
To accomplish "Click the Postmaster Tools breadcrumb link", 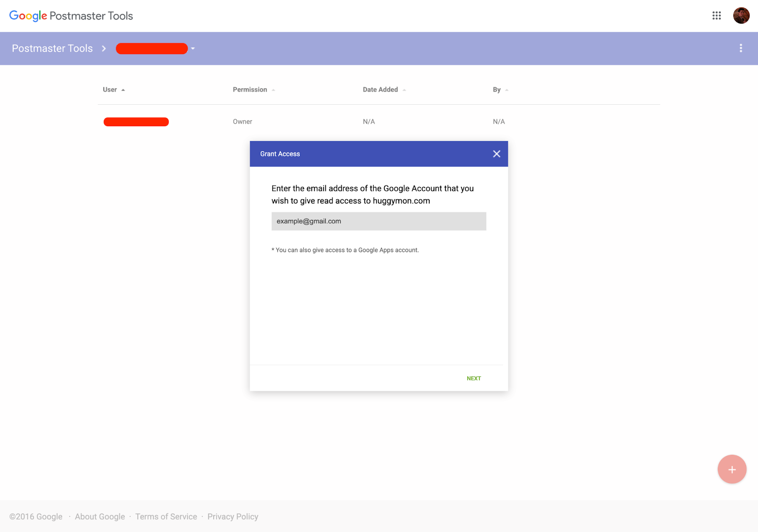I will tap(52, 48).
